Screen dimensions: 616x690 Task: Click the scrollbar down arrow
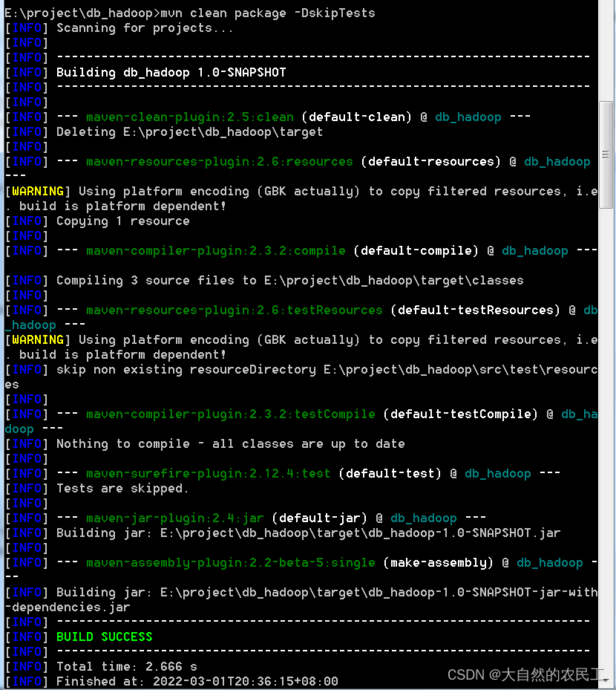point(606,681)
